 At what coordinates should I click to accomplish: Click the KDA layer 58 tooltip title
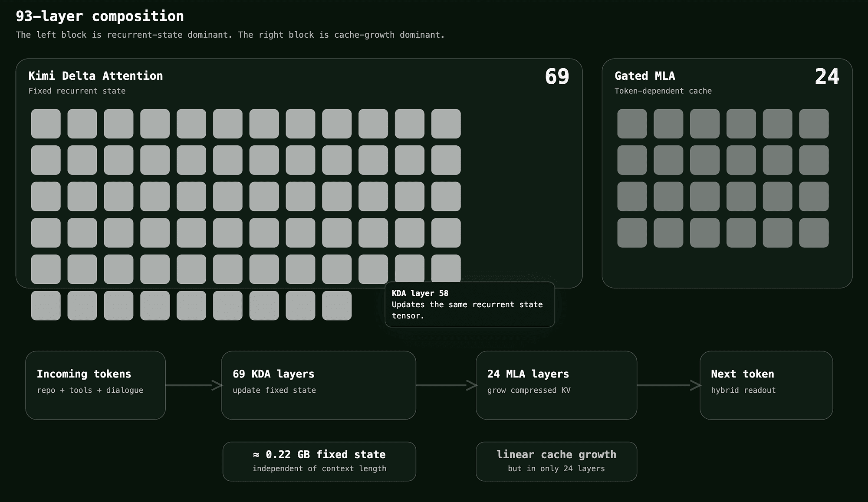click(x=420, y=293)
